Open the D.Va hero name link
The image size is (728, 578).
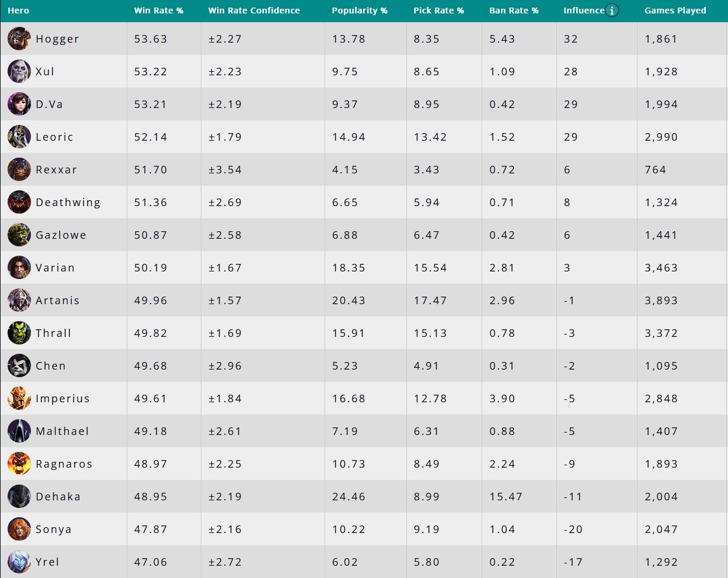click(49, 105)
